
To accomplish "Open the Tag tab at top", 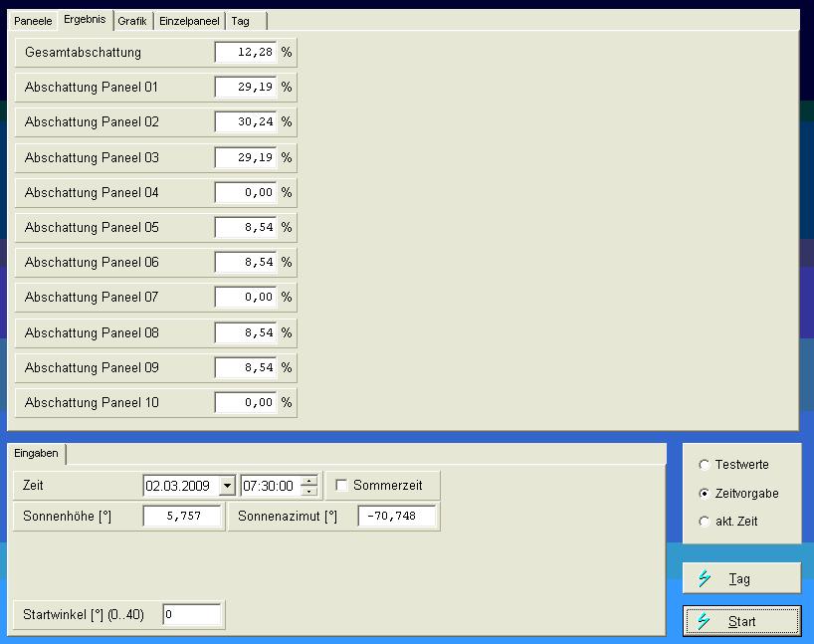I will click(241, 21).
